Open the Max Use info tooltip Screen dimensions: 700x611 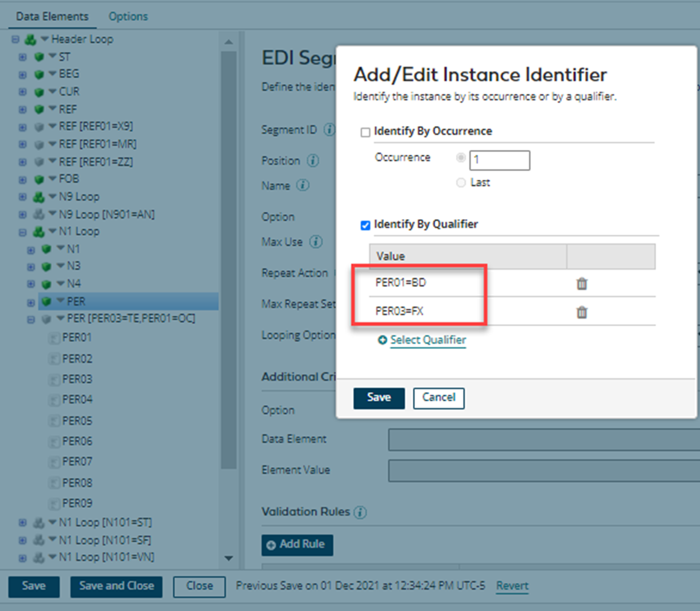[x=316, y=242]
